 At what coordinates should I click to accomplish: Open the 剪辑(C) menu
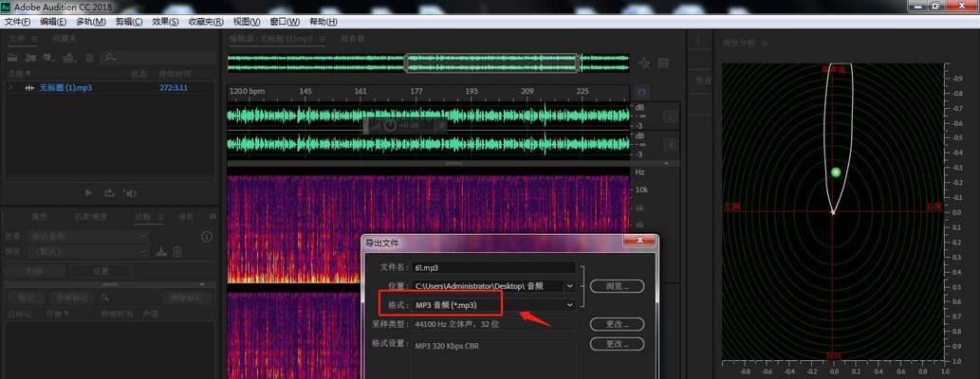tap(129, 21)
